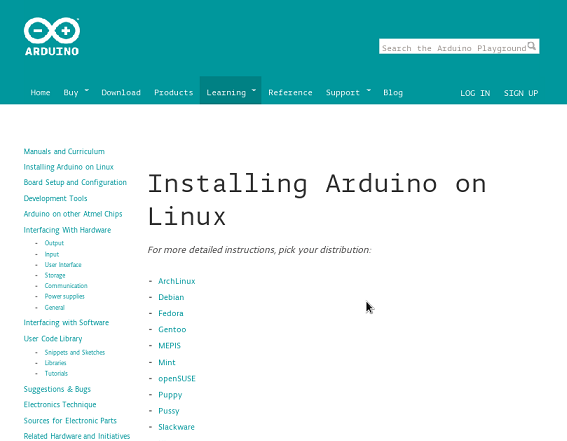Choose the Fedora distribution link

[171, 313]
